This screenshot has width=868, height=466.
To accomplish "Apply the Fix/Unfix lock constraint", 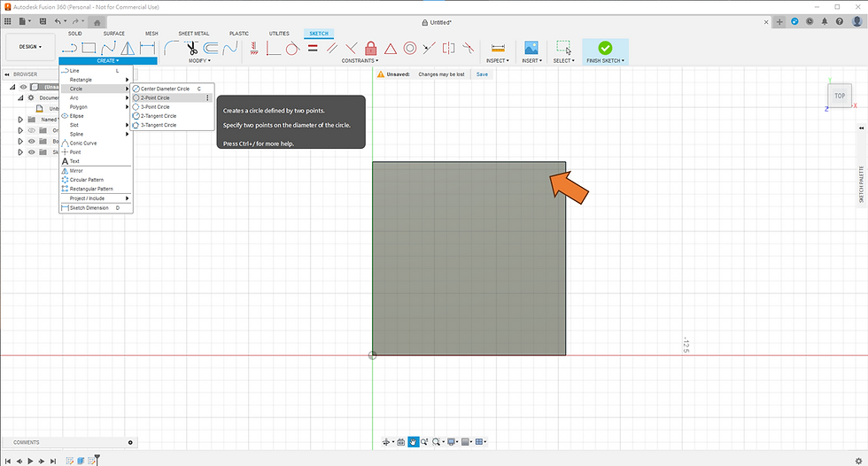I will (371, 48).
